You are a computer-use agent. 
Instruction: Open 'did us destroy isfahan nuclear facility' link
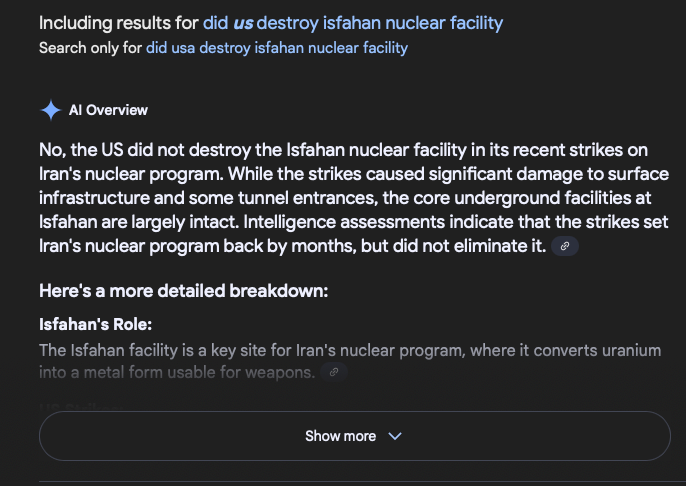pyautogui.click(x=353, y=23)
